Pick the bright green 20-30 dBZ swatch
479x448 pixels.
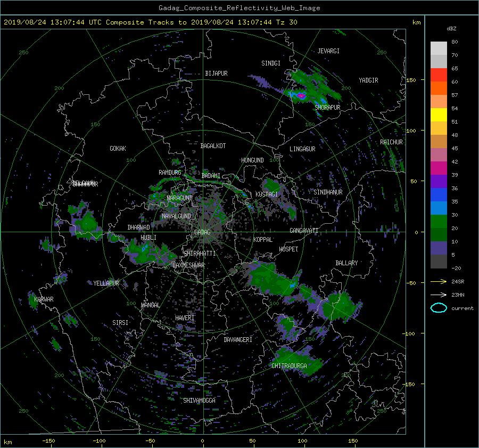coord(439,222)
